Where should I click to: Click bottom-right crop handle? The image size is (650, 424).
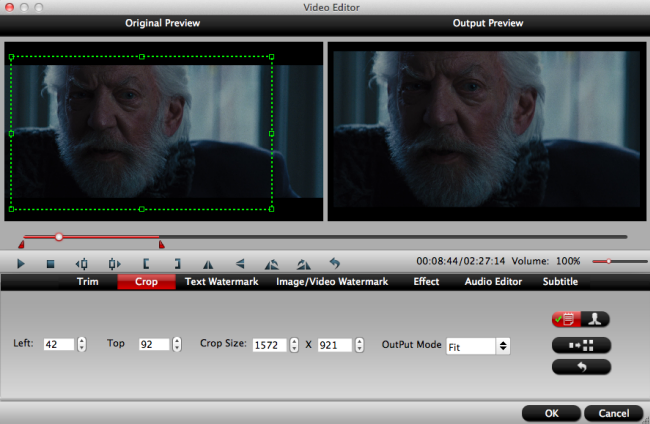[x=272, y=209]
